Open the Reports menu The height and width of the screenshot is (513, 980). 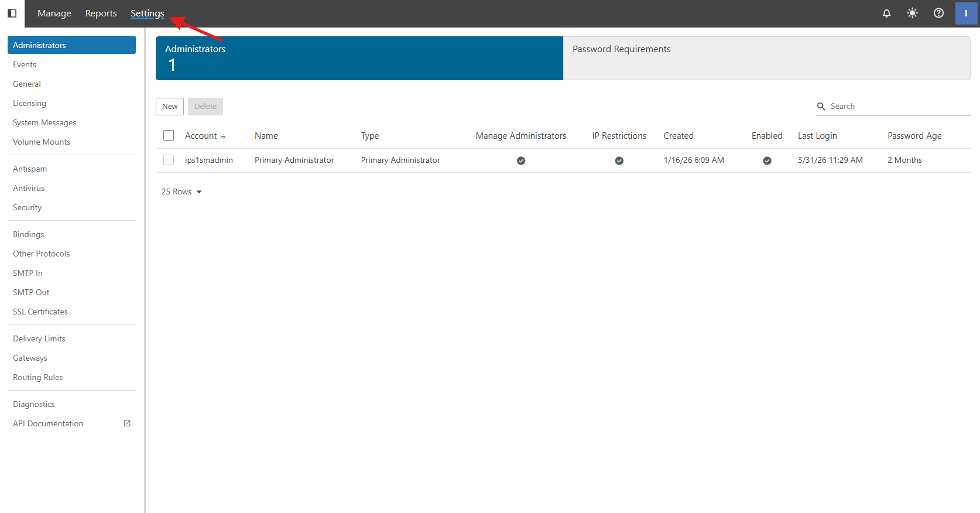101,13
